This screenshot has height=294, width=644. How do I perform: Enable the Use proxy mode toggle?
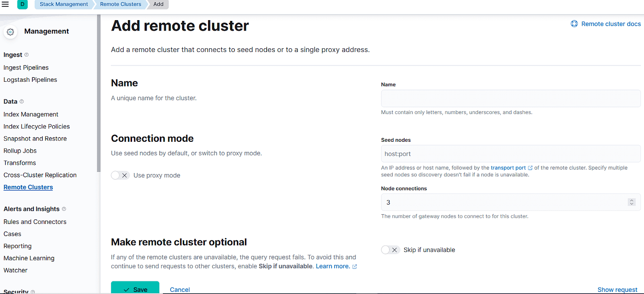point(120,175)
